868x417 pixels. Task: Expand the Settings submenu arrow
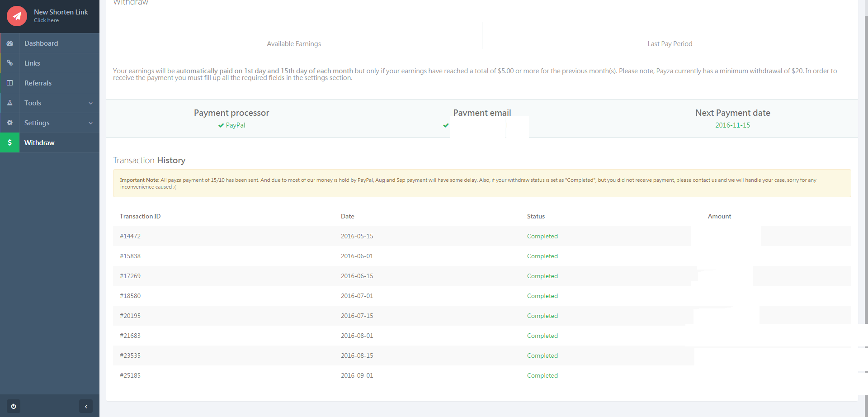[90, 123]
